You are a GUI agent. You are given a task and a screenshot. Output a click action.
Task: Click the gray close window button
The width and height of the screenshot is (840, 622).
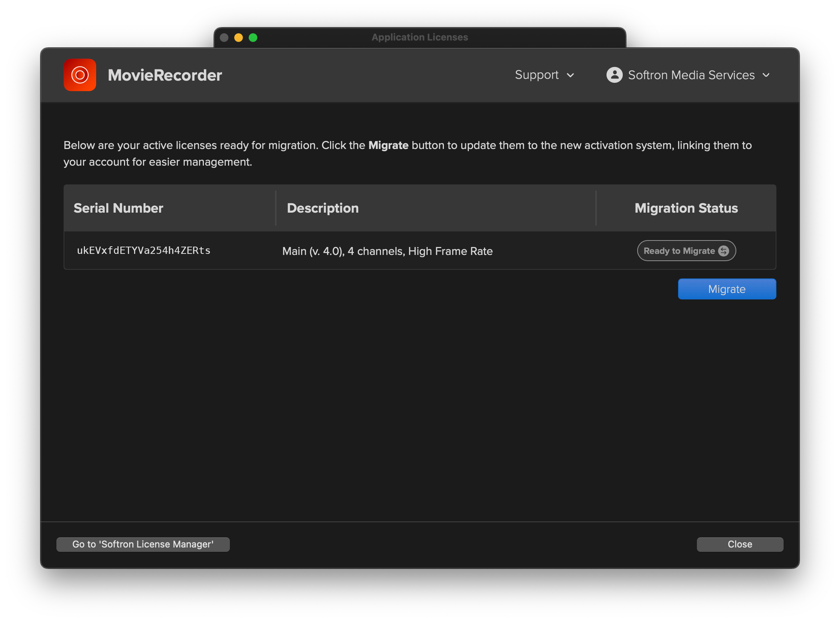(x=224, y=38)
